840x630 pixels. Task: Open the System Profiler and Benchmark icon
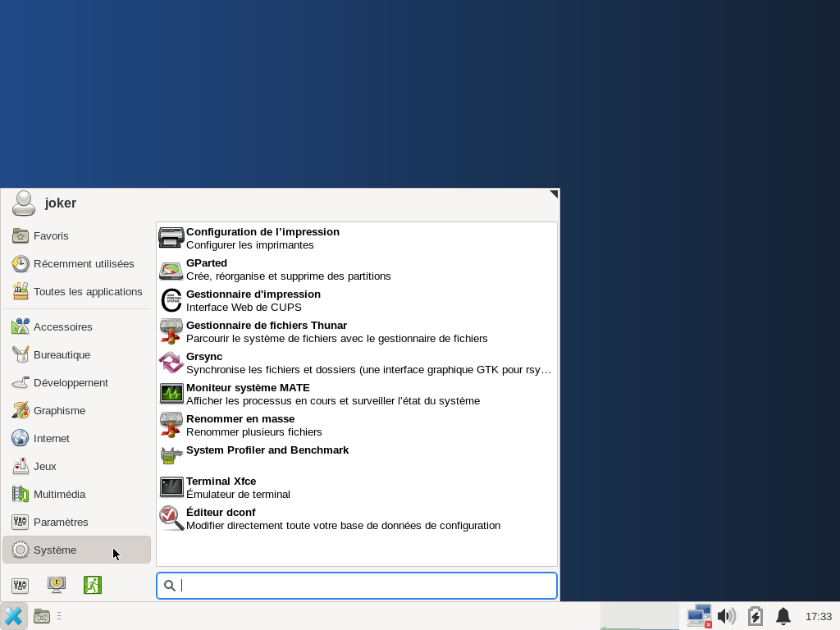(171, 456)
